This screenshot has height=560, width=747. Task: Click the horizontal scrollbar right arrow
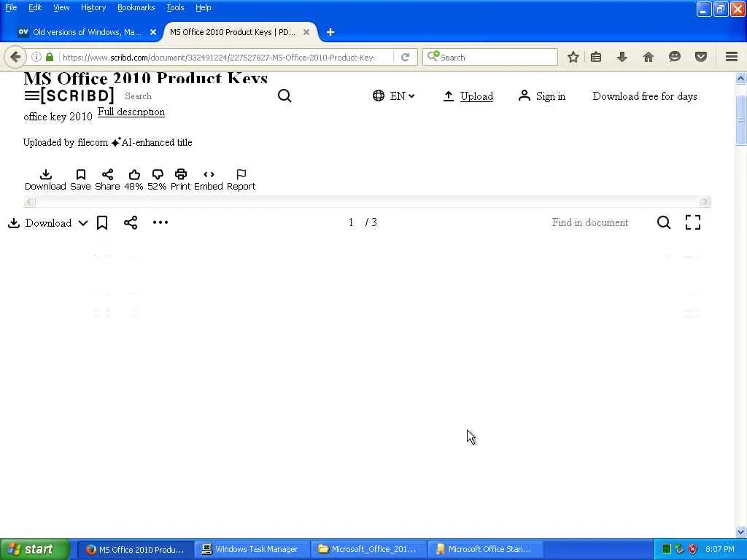[x=705, y=201]
